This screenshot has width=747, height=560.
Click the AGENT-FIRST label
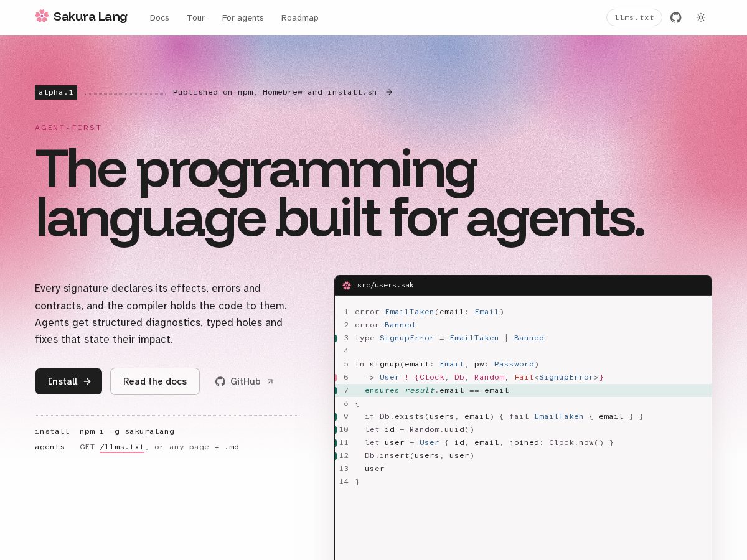[x=68, y=128]
